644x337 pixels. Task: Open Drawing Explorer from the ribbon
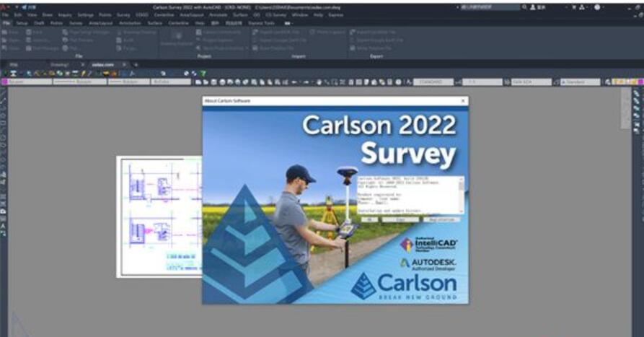177,39
